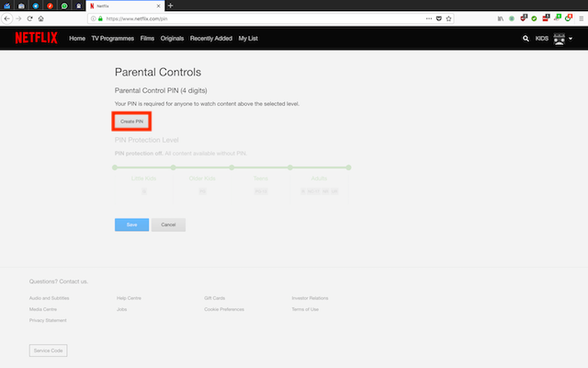The image size is (588, 368).
Task: Open TV Programmes section
Action: click(x=112, y=39)
